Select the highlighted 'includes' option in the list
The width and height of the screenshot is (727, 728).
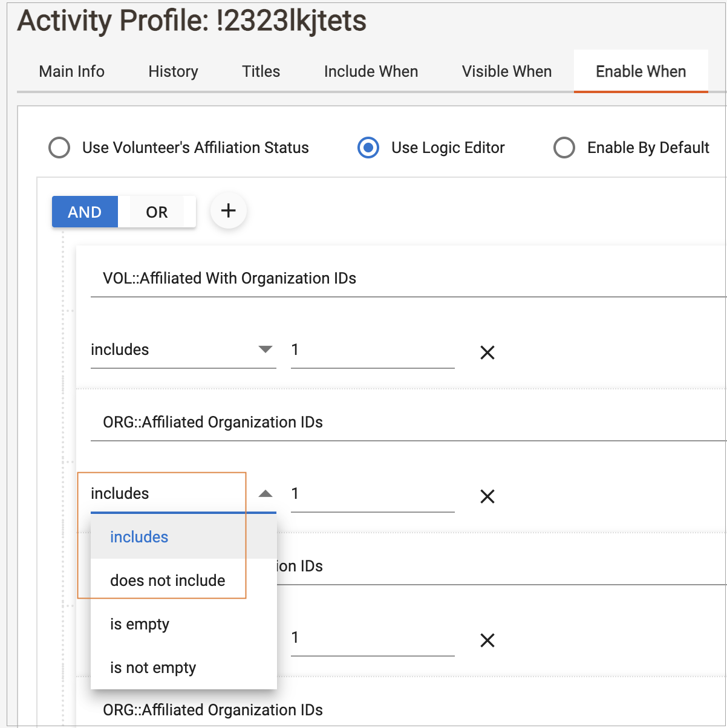click(139, 537)
